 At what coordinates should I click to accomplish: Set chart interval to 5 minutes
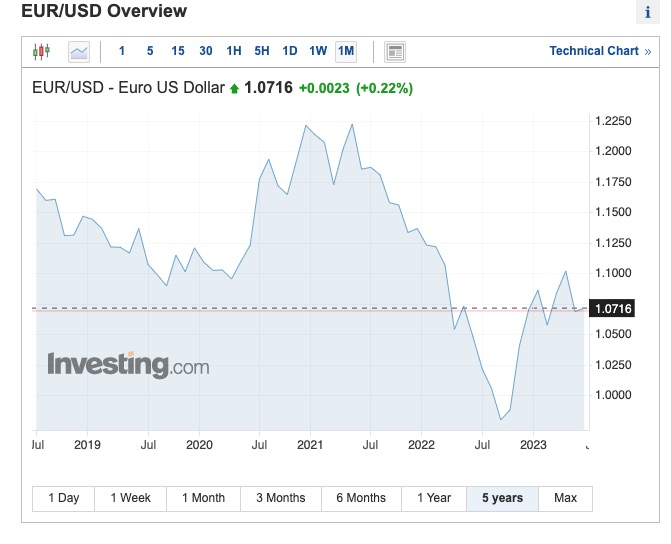(150, 51)
